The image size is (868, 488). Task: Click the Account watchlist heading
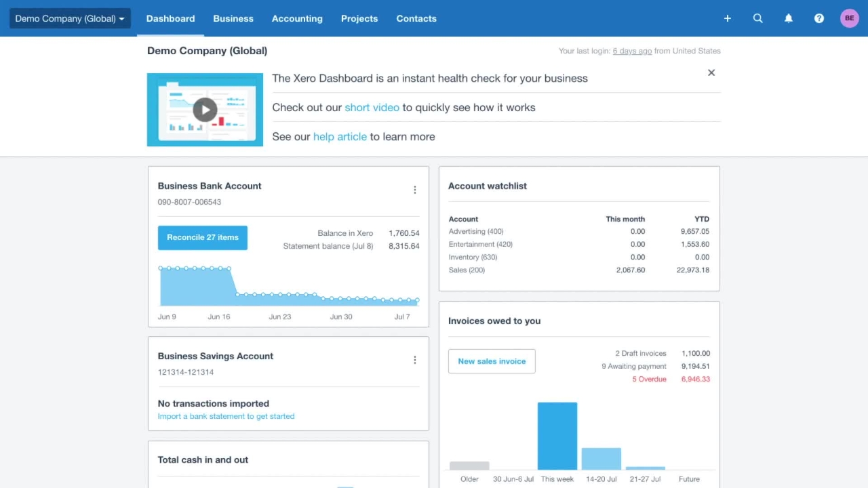click(488, 186)
